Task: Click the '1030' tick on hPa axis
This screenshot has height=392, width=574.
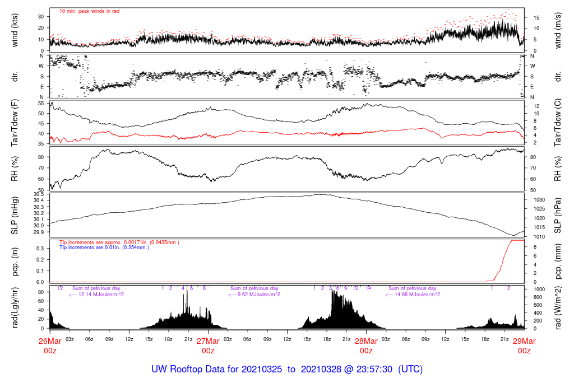Action: point(539,200)
